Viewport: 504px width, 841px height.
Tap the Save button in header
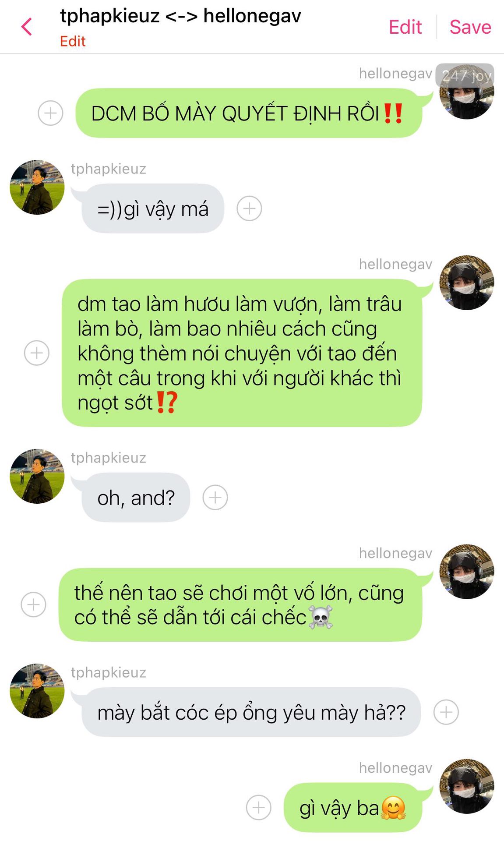[x=470, y=27]
